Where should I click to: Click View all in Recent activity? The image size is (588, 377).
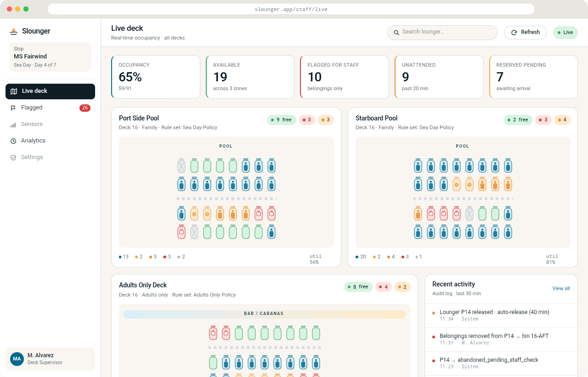point(561,288)
